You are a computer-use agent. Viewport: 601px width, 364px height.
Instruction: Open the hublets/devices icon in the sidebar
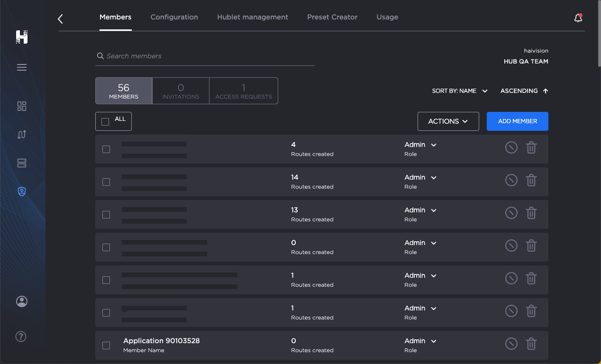(x=21, y=163)
